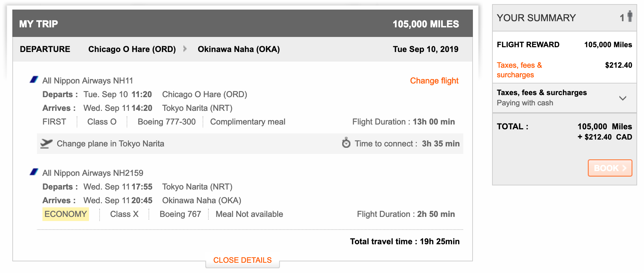Click the Tue Sep 10, 2019 departure date
This screenshot has height=273, width=644.
[x=425, y=49]
